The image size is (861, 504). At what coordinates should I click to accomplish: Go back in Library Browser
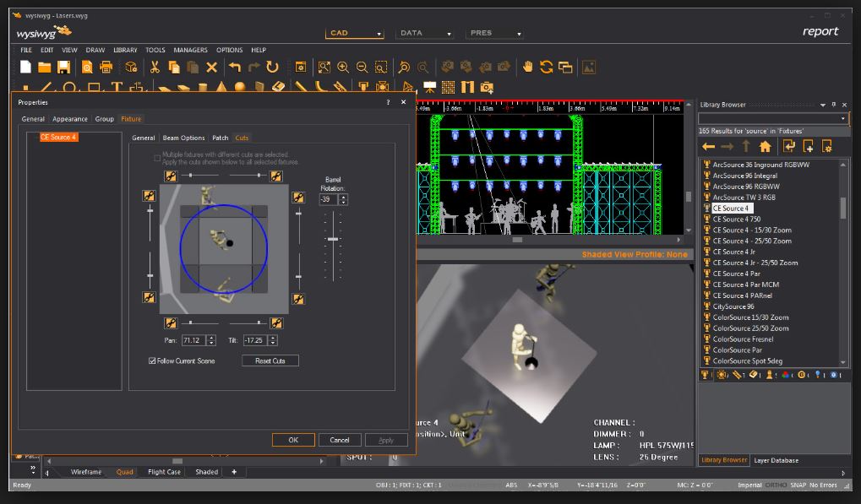point(708,146)
